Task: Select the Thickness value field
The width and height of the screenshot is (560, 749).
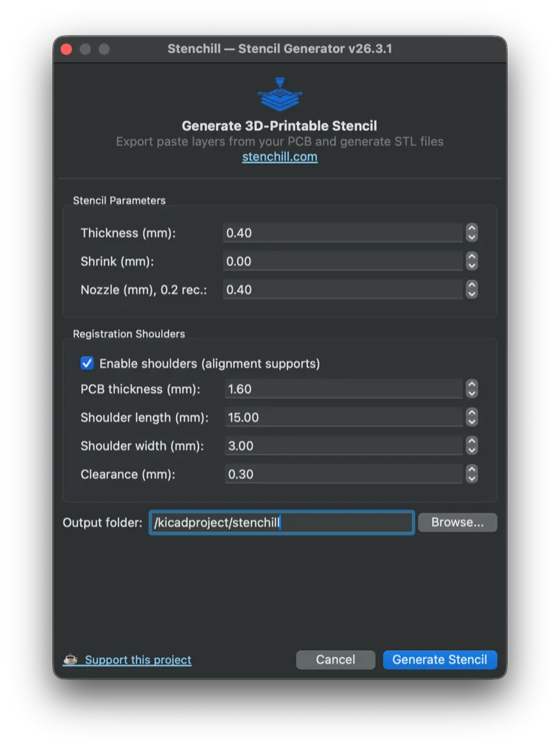Action: 339,232
